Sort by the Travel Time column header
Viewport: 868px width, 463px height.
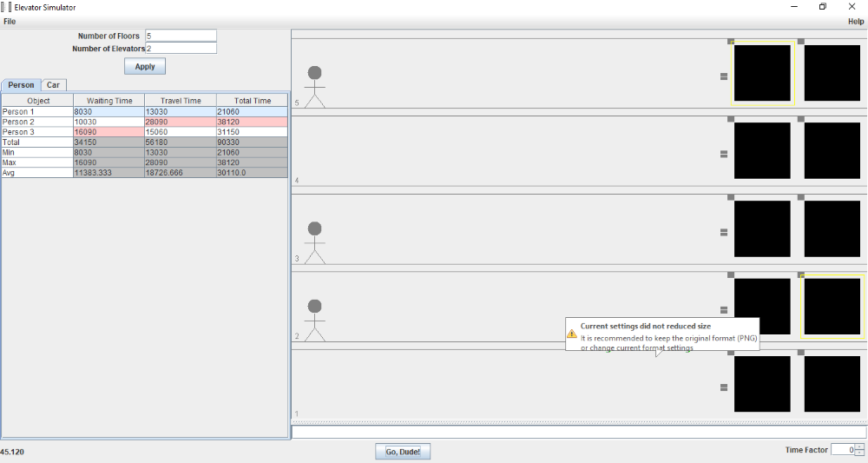pyautogui.click(x=181, y=100)
